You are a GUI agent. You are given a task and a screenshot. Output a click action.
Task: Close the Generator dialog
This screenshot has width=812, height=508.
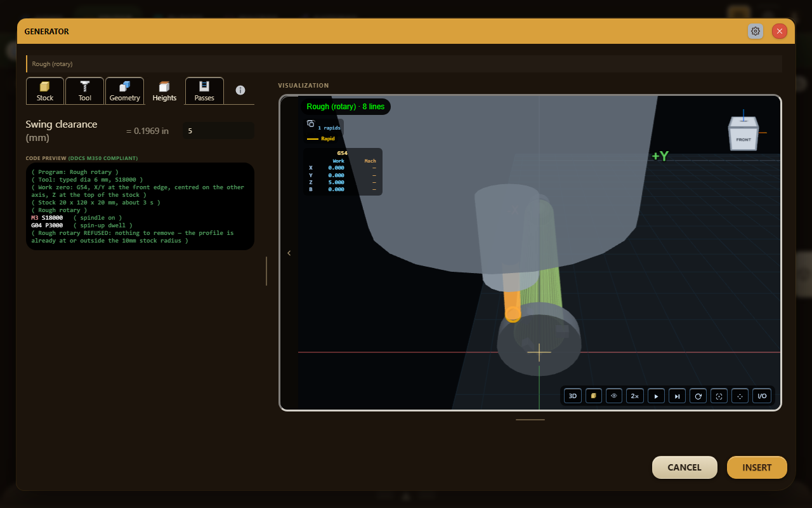(x=780, y=31)
